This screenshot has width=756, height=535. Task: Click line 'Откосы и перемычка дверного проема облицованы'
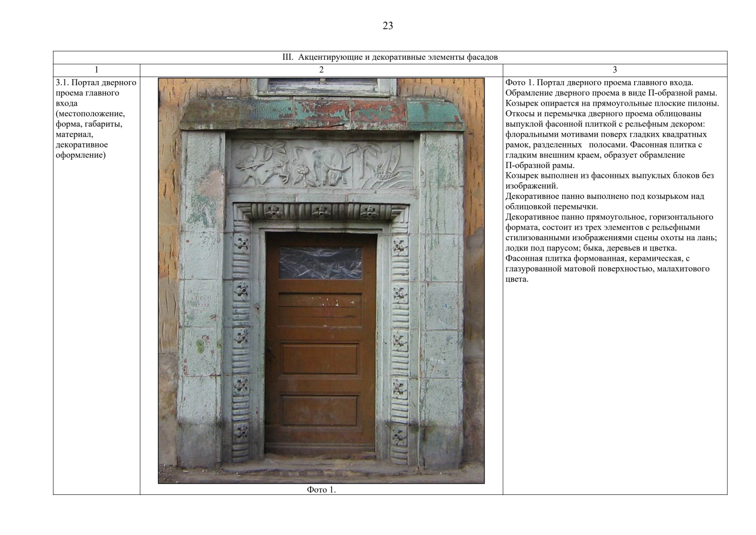pyautogui.click(x=603, y=113)
